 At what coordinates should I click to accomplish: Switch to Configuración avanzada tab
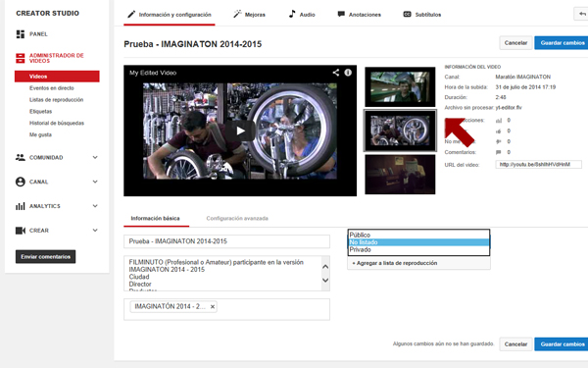237,218
